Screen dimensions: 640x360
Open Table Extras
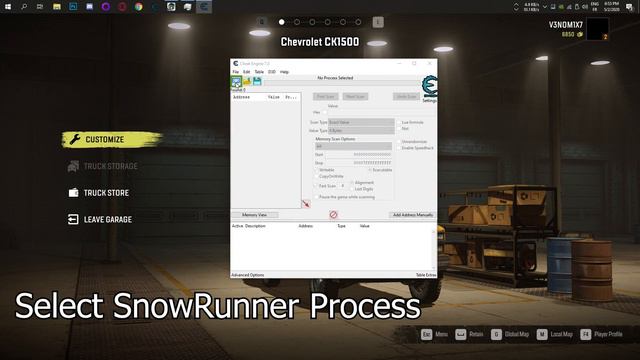tap(426, 275)
